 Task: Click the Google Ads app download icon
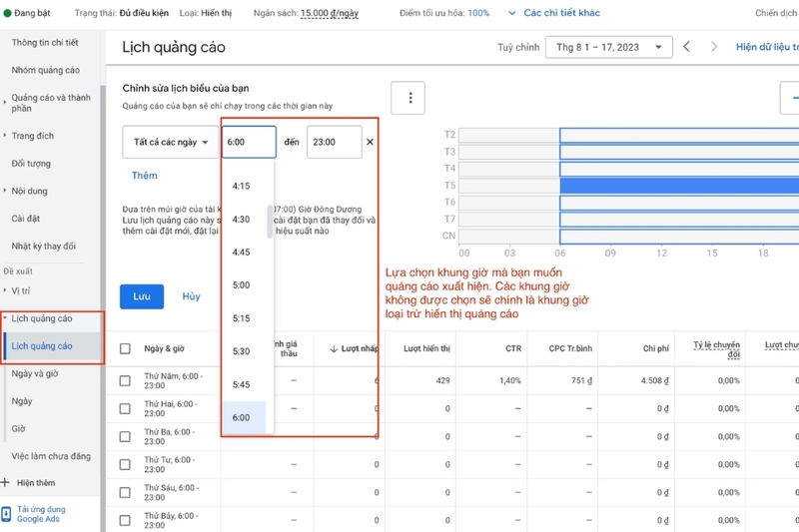(6, 514)
